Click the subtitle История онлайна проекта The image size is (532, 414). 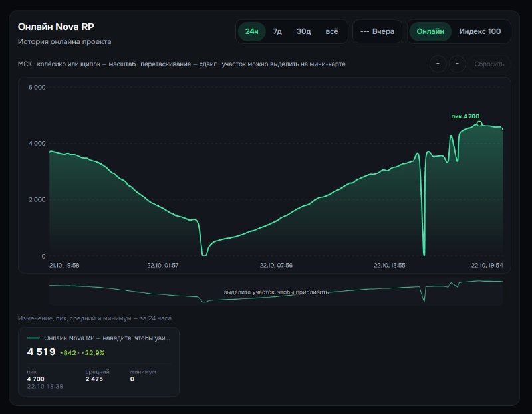pyautogui.click(x=65, y=41)
